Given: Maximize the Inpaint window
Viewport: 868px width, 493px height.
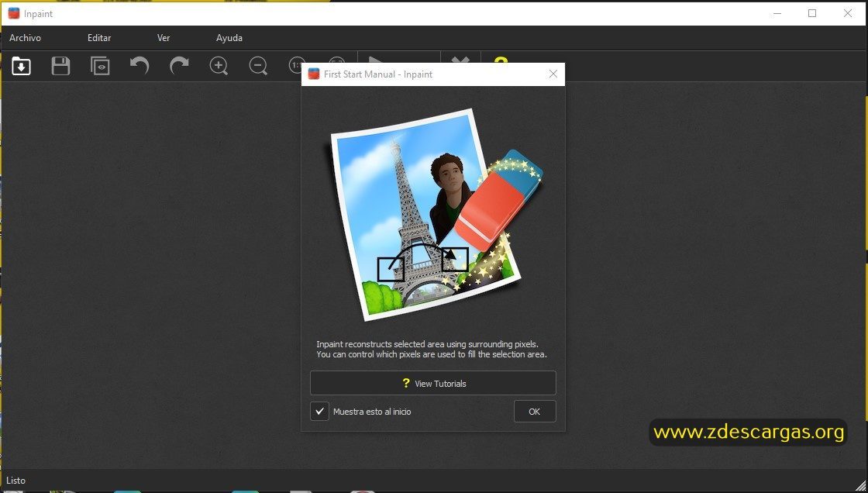Looking at the screenshot, I should (812, 13).
